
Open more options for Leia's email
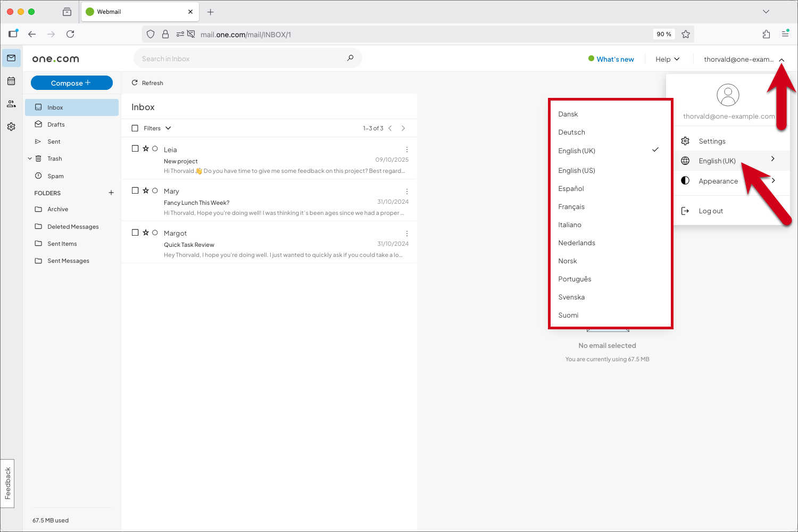tap(407, 149)
